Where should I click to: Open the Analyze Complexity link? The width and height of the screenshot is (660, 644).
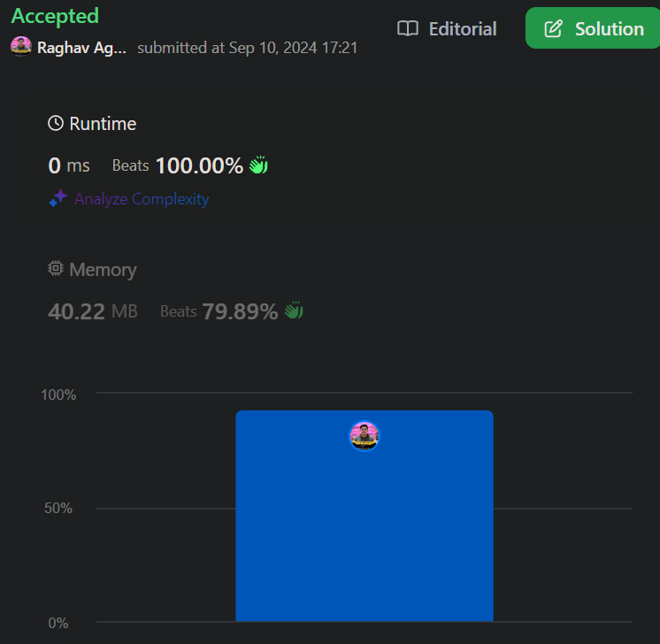point(141,199)
